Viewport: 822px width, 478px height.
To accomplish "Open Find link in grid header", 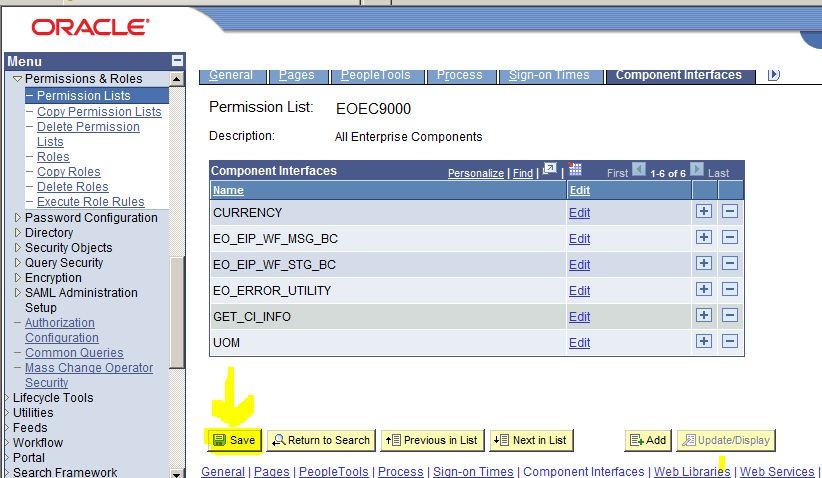I will click(x=523, y=173).
